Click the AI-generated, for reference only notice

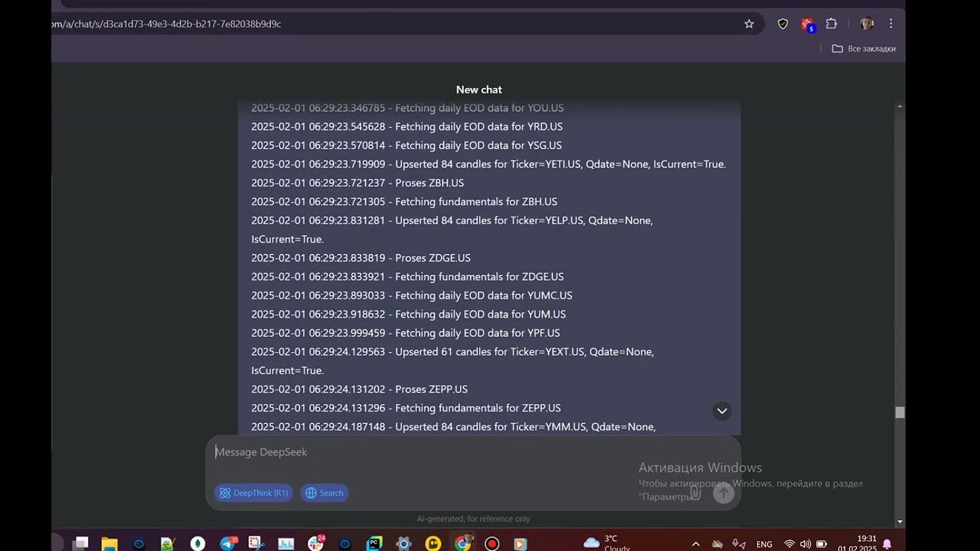tap(473, 519)
